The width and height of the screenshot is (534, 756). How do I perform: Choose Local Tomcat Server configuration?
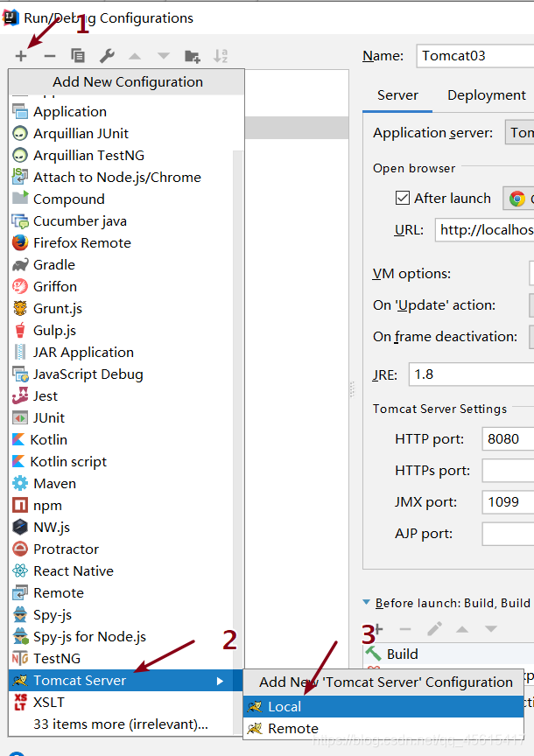(383, 706)
